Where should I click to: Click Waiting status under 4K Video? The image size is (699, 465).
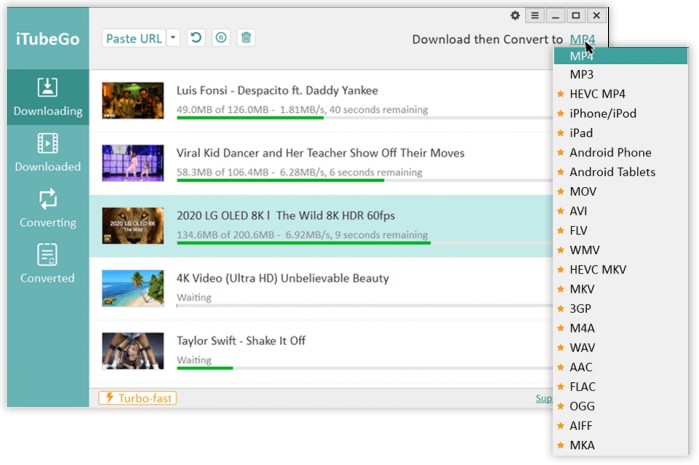(x=194, y=297)
